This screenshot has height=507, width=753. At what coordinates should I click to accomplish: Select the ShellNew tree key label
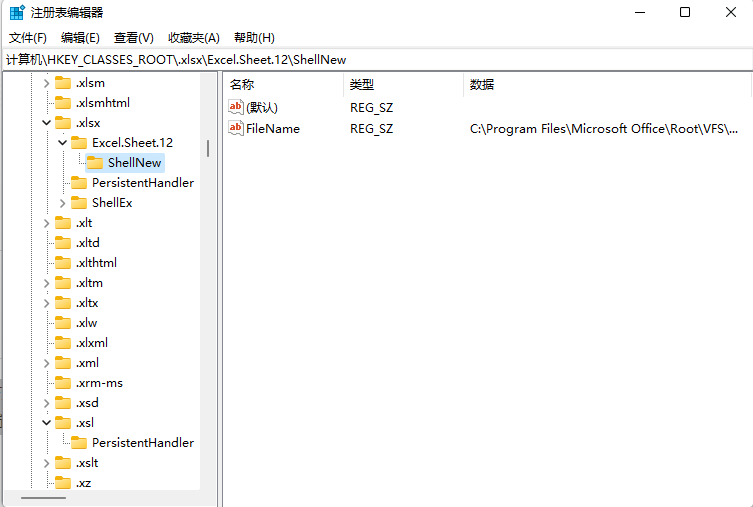coord(134,163)
